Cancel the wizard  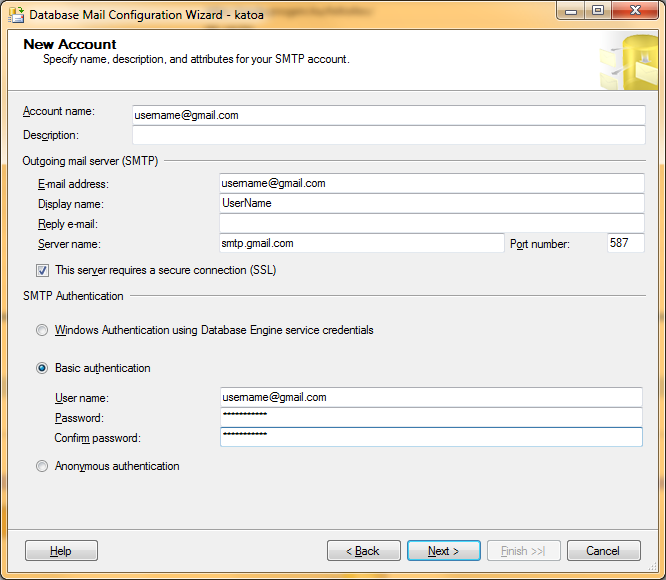click(x=603, y=551)
